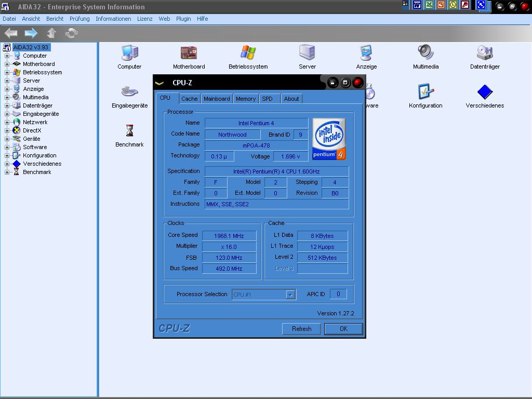Switch to the Mainboard tab in CPU-Z

coord(217,99)
